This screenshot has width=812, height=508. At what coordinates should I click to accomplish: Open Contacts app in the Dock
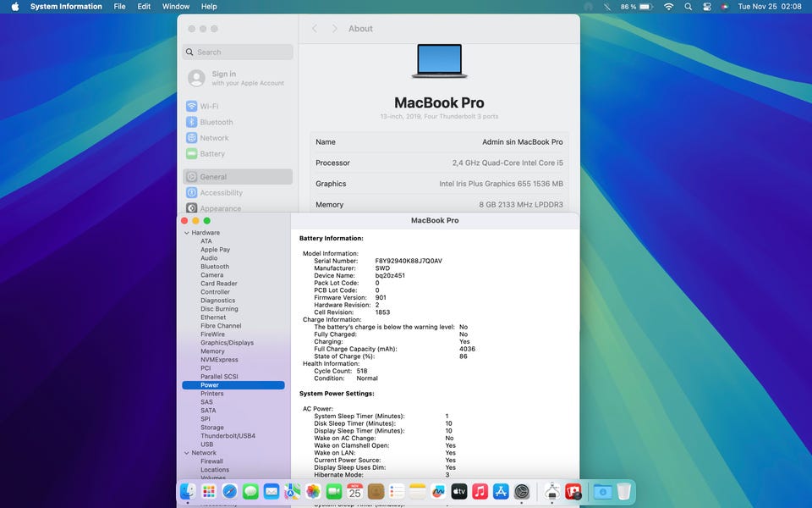(x=376, y=491)
